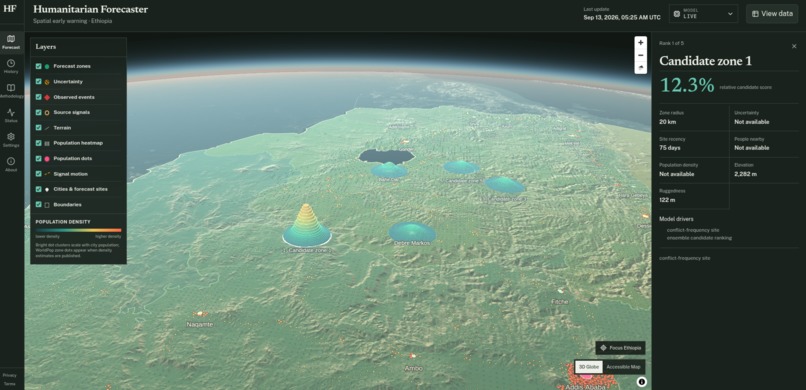Screen dimensions: 806x390
Task: Click the last update timestamp Sep 13, 2026
Action: click(622, 17)
